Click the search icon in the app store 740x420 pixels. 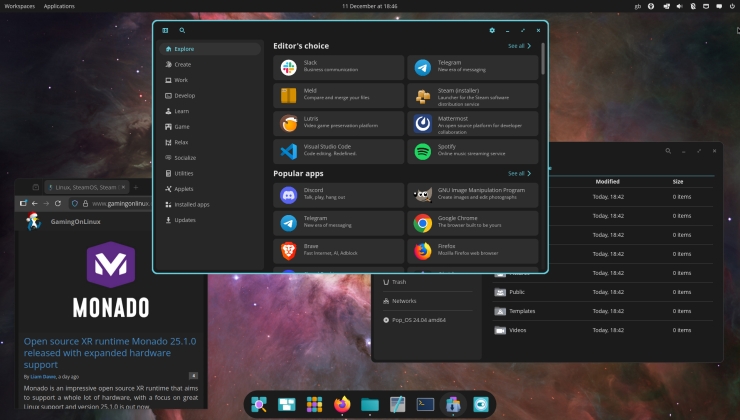182,31
